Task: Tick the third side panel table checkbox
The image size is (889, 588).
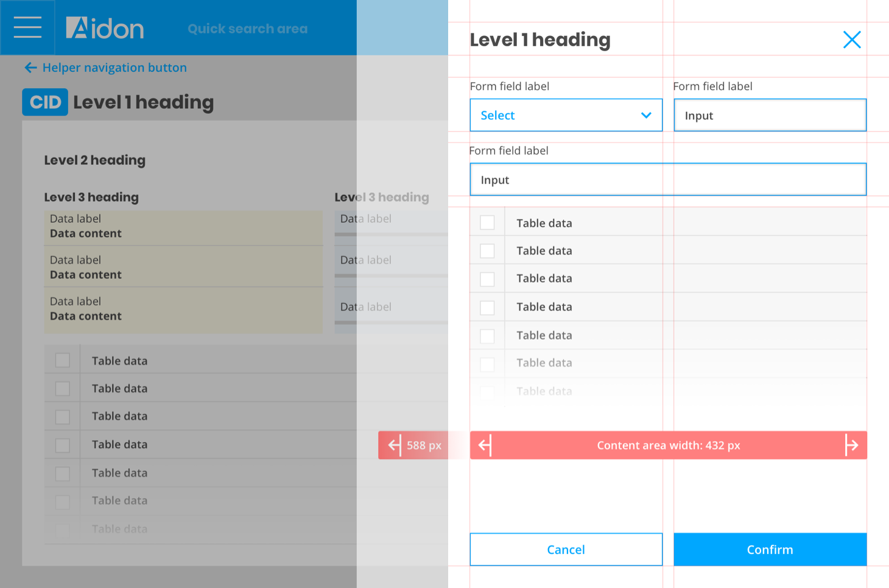Action: 487,279
